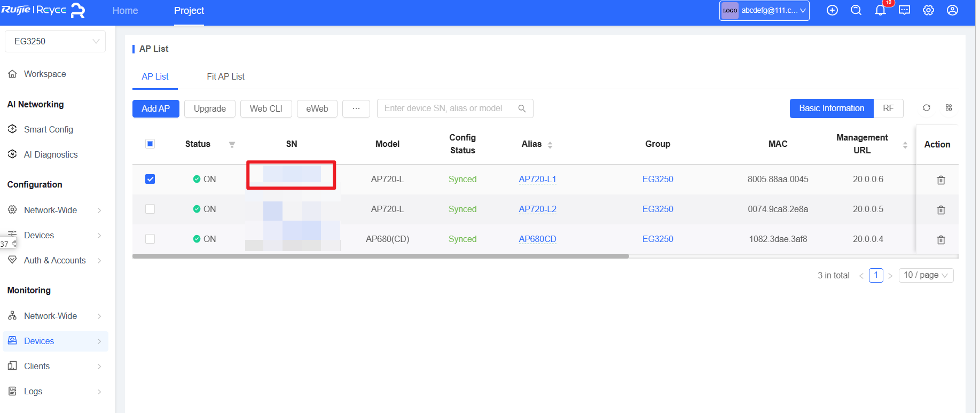Open the settings gear icon in header

coord(928,11)
